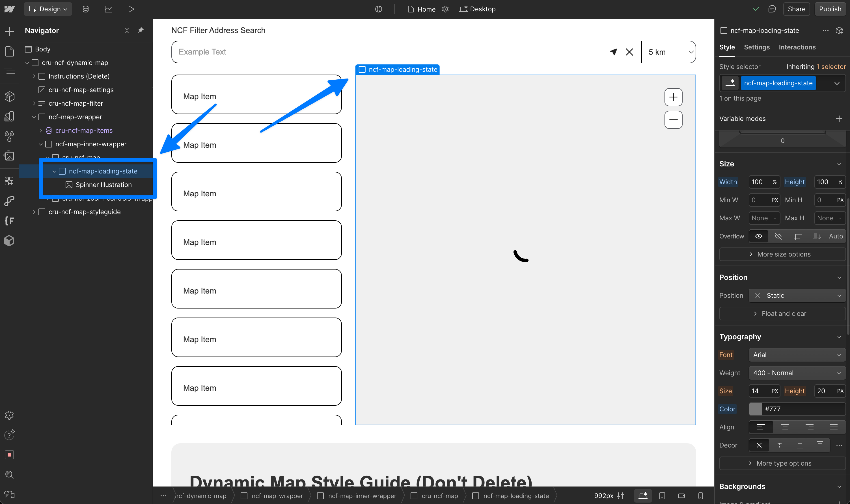The image size is (850, 504).
Task: Select right text alignment
Action: coord(810,427)
